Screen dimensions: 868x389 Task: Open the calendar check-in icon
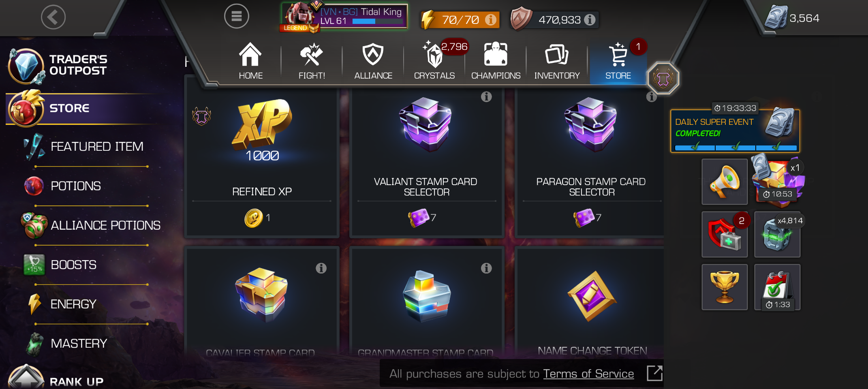[x=777, y=287]
